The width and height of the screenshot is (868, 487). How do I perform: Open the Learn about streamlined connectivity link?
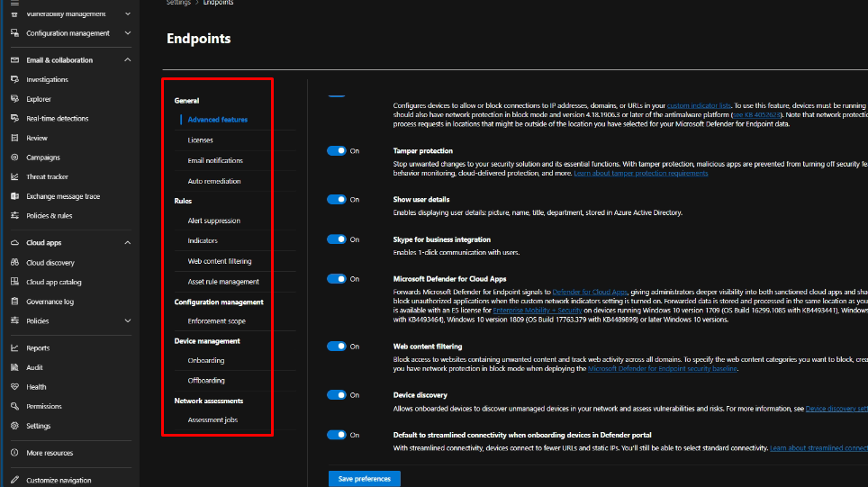coord(818,448)
